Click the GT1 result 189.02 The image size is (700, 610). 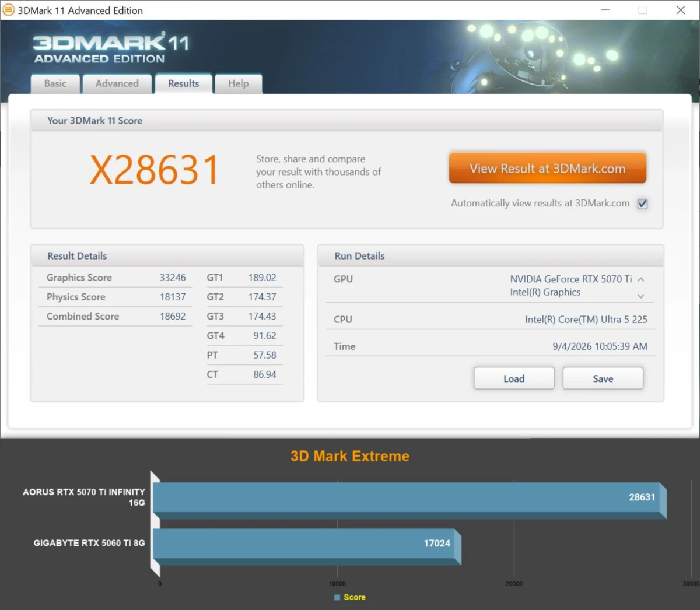pyautogui.click(x=262, y=278)
